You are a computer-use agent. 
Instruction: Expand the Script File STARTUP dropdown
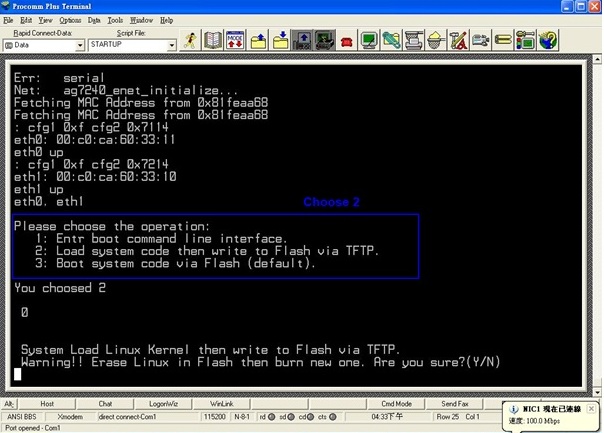click(x=171, y=46)
